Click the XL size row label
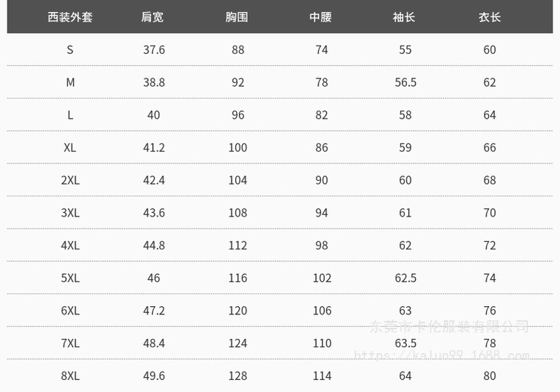Image resolution: width=560 pixels, height=392 pixels. [x=70, y=148]
